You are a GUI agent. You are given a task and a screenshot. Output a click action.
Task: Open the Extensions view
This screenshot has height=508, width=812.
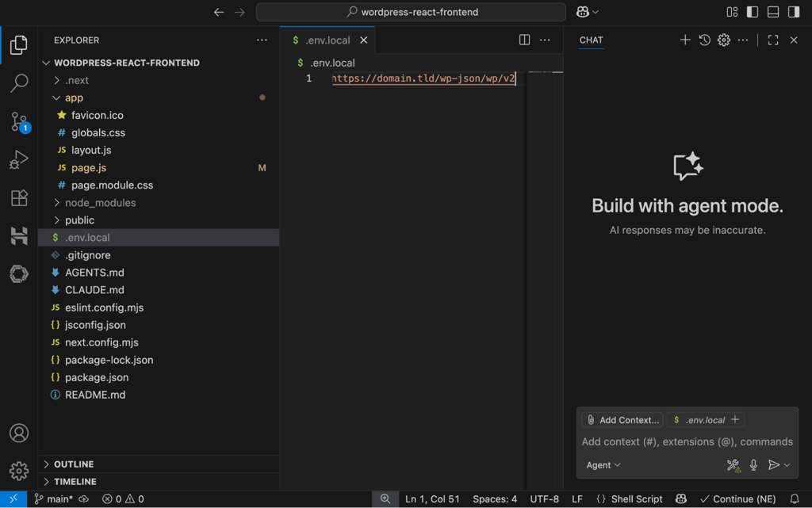tap(19, 198)
